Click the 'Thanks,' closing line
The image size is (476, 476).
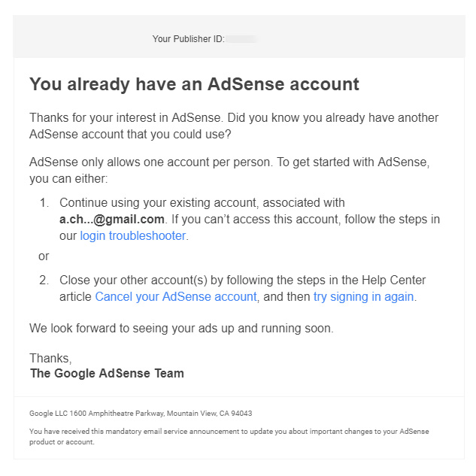(50, 358)
